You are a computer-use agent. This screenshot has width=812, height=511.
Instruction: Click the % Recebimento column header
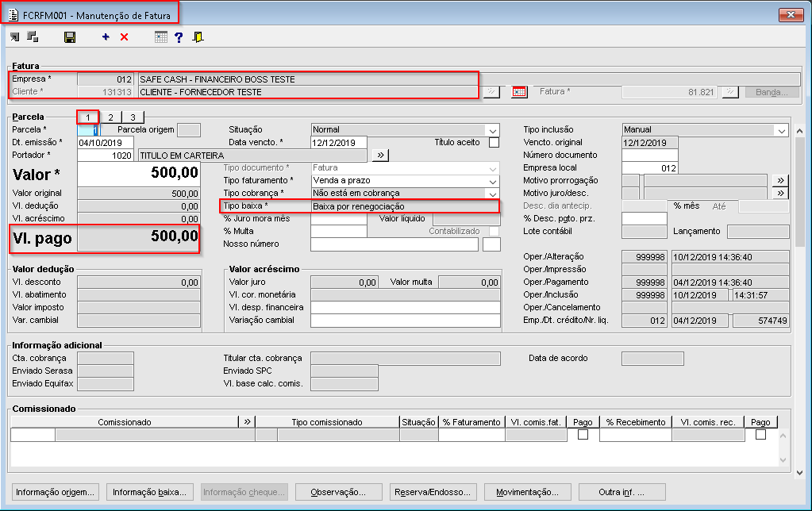click(x=636, y=422)
